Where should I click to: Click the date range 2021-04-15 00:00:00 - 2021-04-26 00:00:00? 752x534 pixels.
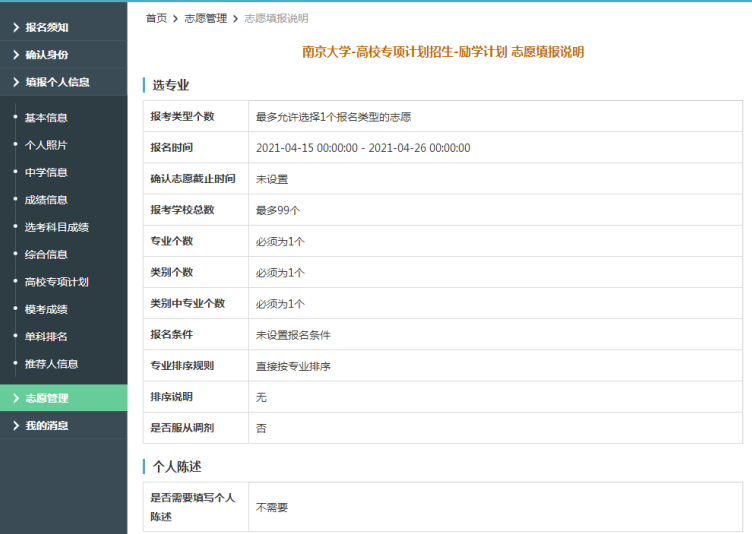point(363,148)
